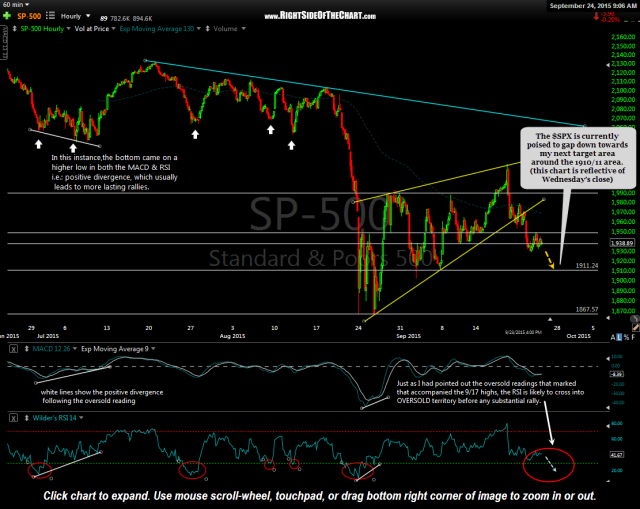Select the A (arithmetic) scale toggle
640x509 pixels.
[x=613, y=337]
